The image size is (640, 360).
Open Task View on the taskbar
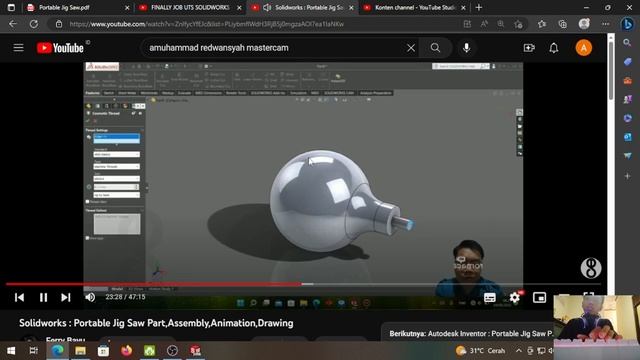coord(34,351)
